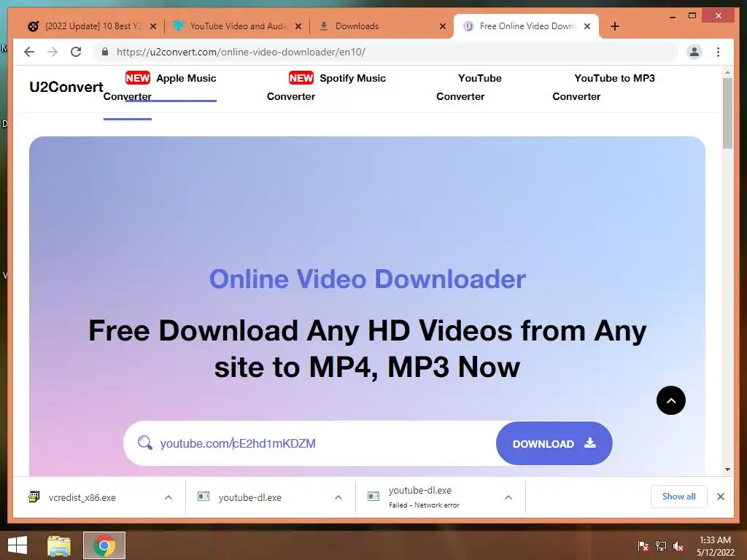Click Show all downloads
Viewport: 747px width, 560px height.
click(679, 497)
